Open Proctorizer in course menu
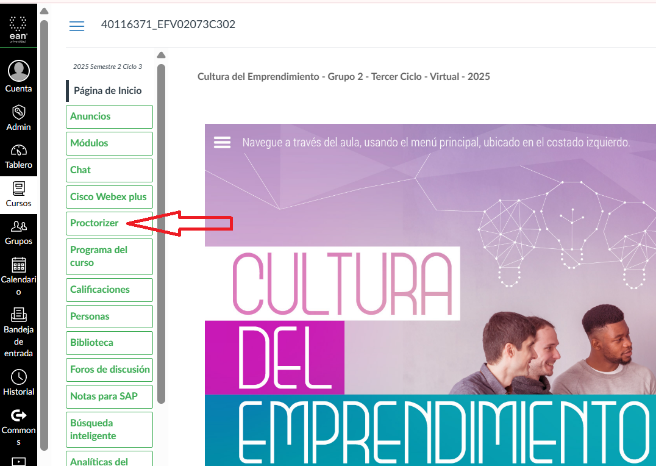Viewport: 656px width, 466px height. click(x=109, y=223)
